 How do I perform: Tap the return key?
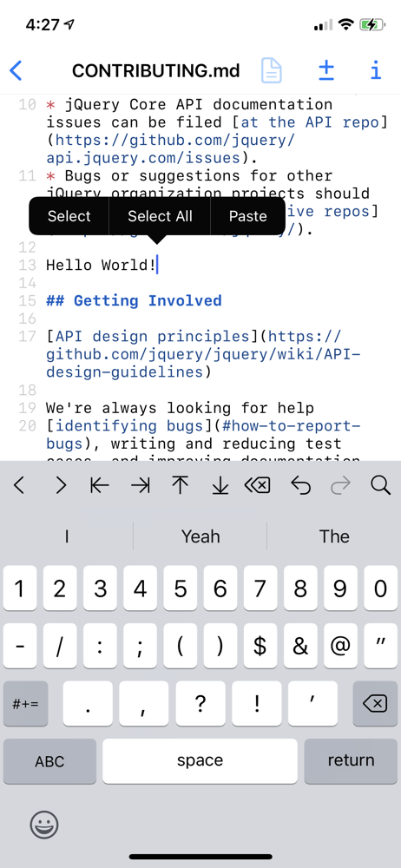tap(352, 760)
